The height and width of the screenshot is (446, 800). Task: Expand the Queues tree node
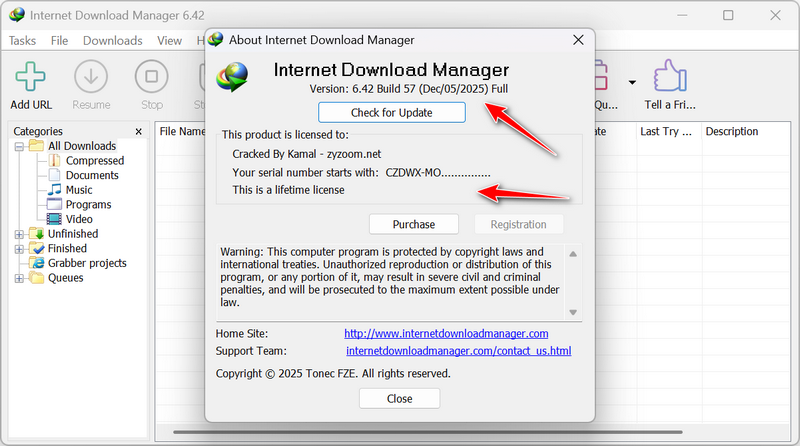[19, 278]
